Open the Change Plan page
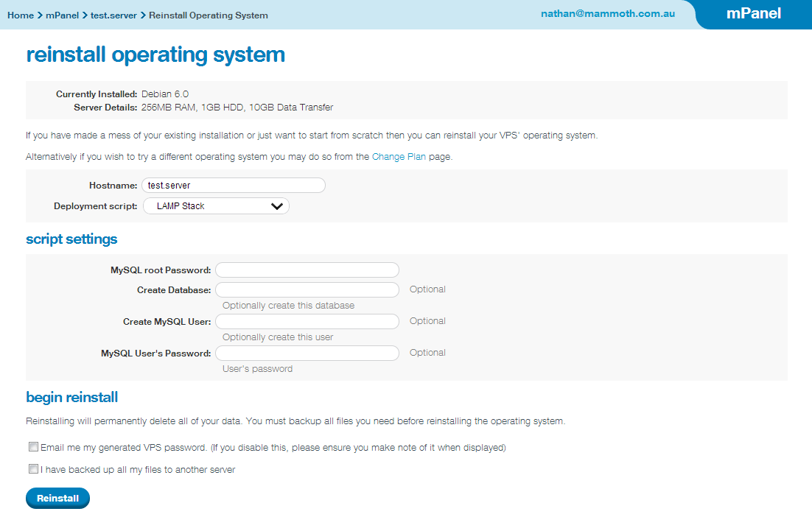Viewport: 812px width, 517px height. 399,156
